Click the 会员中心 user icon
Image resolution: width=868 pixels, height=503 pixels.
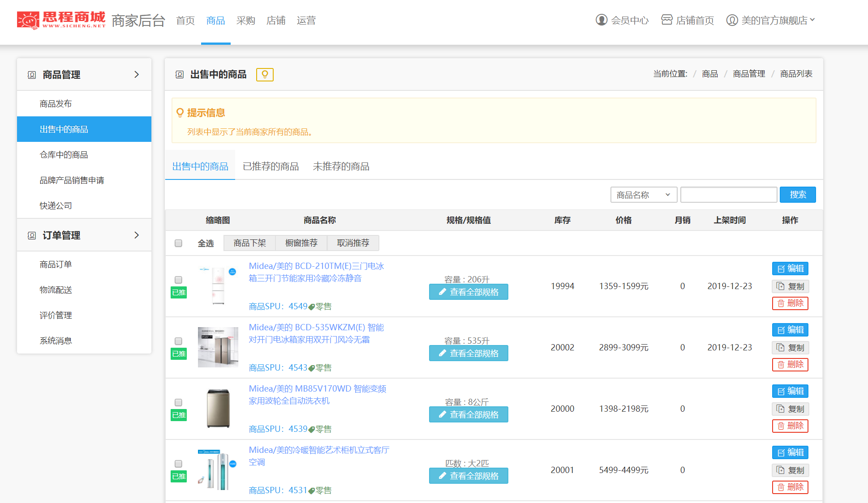tap(602, 20)
